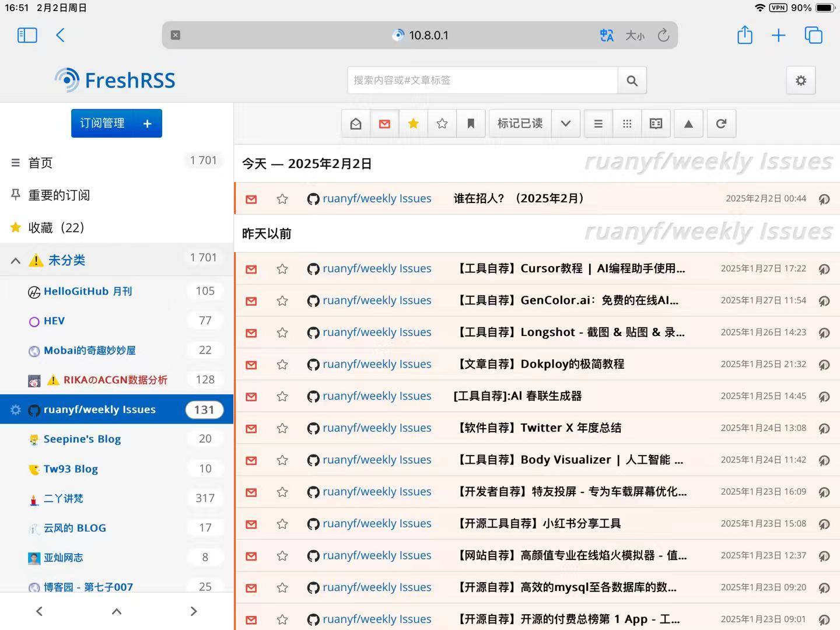The image size is (840, 630).
Task: Star the 谁在招人 article
Action: click(x=282, y=199)
